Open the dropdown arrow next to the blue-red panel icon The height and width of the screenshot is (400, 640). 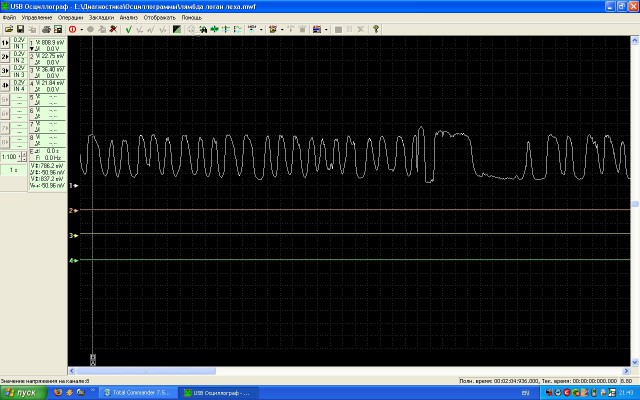pyautogui.click(x=326, y=29)
